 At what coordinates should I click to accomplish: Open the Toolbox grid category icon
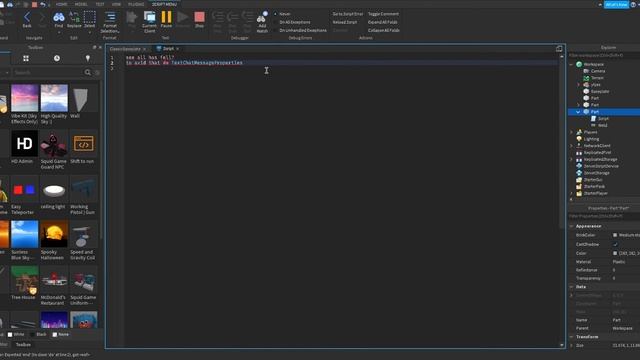click(26, 58)
